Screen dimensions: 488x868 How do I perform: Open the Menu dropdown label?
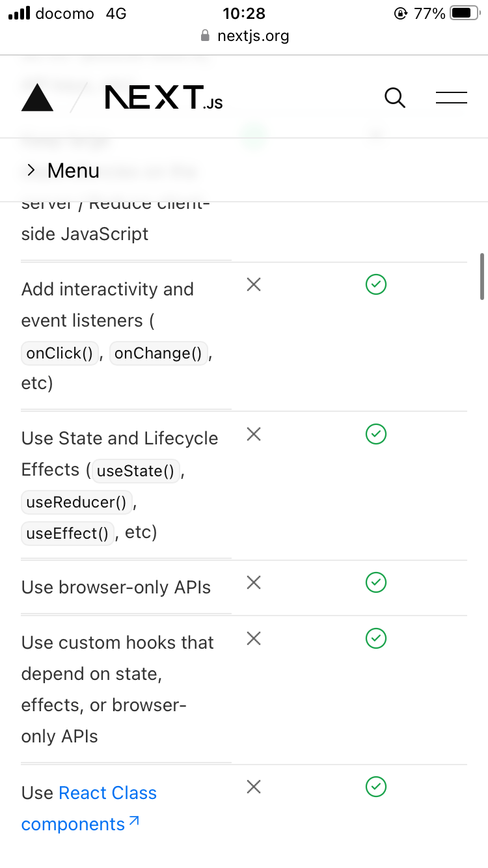pos(74,170)
